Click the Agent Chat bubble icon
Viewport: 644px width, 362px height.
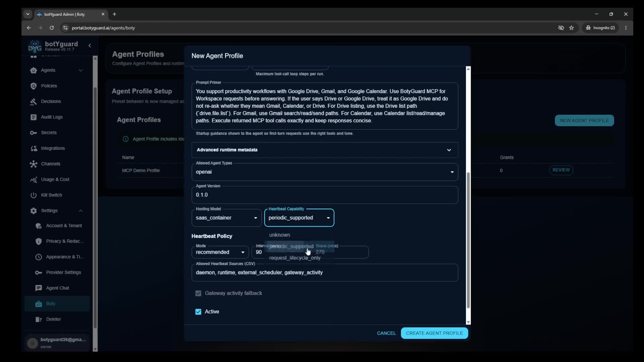tap(39, 288)
